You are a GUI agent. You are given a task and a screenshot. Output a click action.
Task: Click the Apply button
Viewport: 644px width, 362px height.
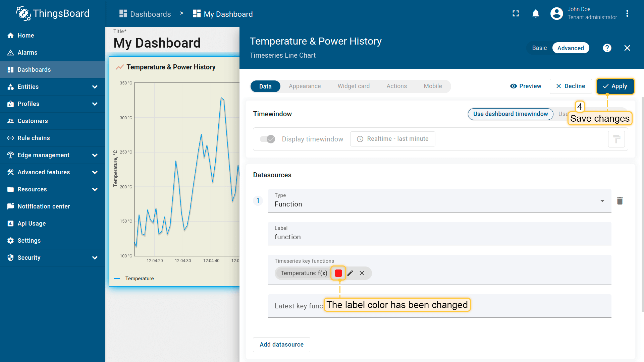click(615, 86)
